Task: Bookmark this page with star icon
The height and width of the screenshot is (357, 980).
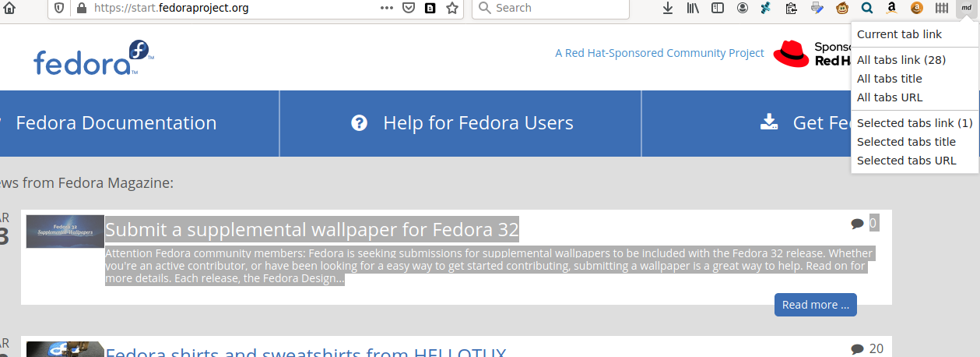Action: click(x=451, y=8)
